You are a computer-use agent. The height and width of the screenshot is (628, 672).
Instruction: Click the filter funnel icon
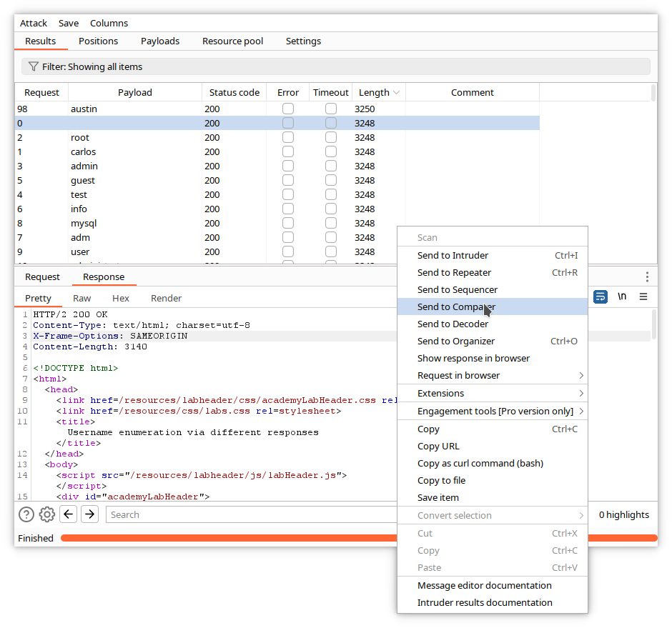point(33,66)
